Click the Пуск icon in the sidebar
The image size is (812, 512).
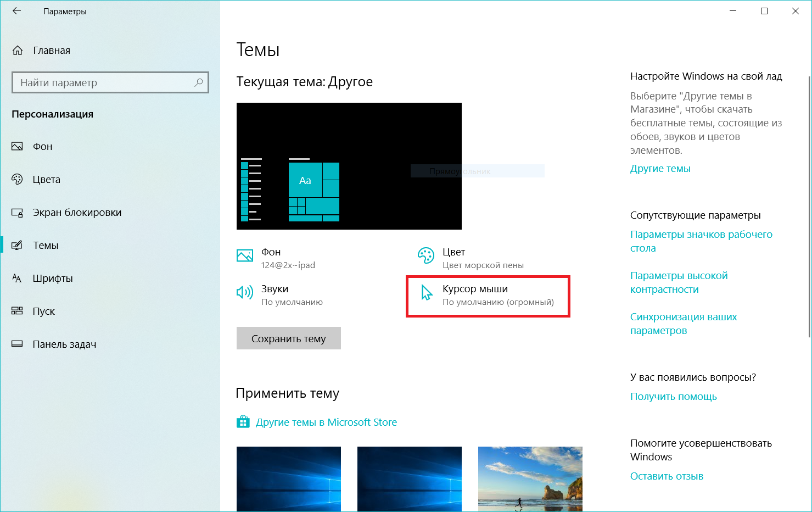click(x=17, y=311)
